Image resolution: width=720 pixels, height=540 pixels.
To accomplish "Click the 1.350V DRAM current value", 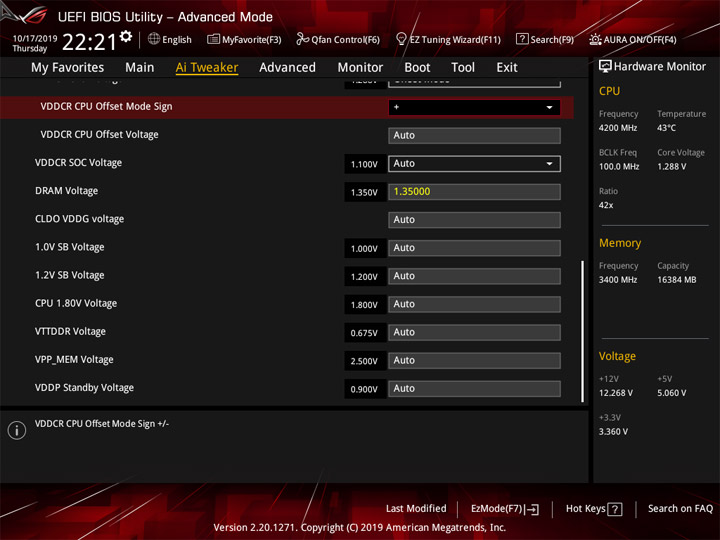I will pos(365,192).
